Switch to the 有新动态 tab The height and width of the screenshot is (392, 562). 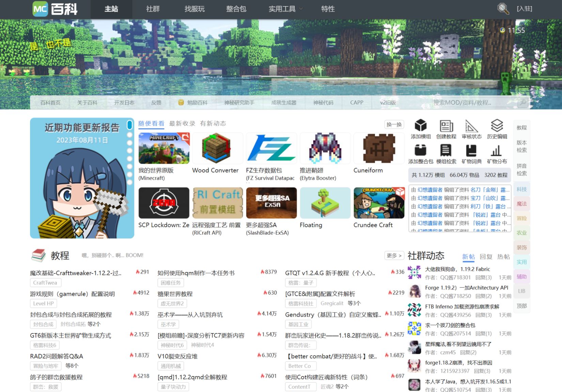[213, 124]
